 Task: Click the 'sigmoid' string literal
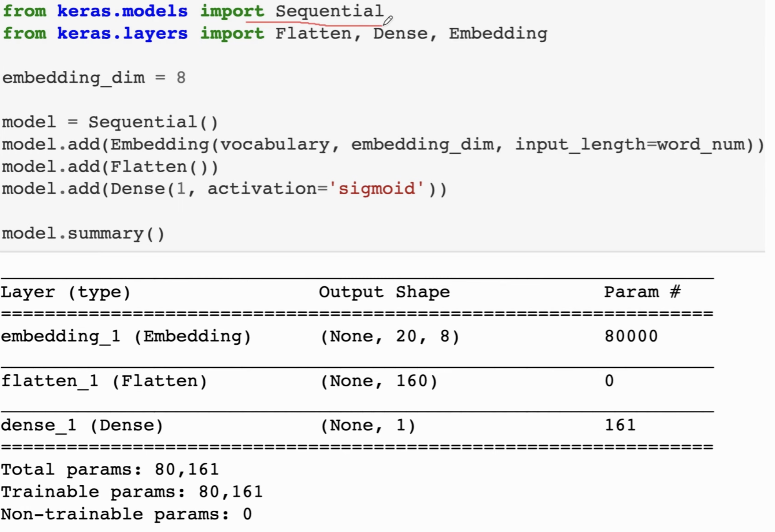point(377,189)
